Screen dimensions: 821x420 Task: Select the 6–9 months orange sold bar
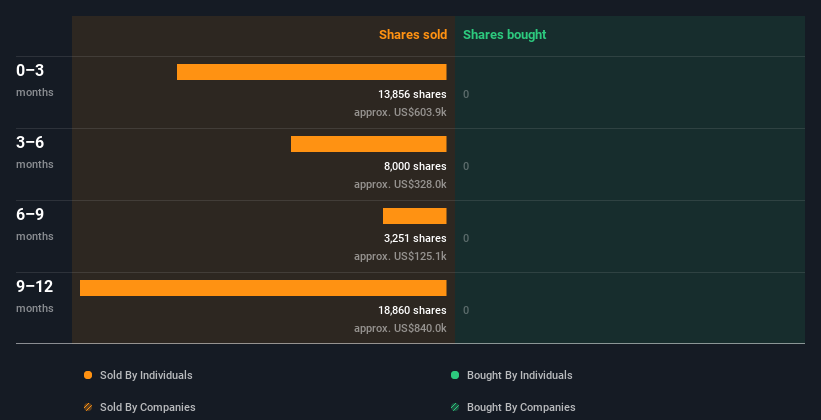click(x=415, y=216)
